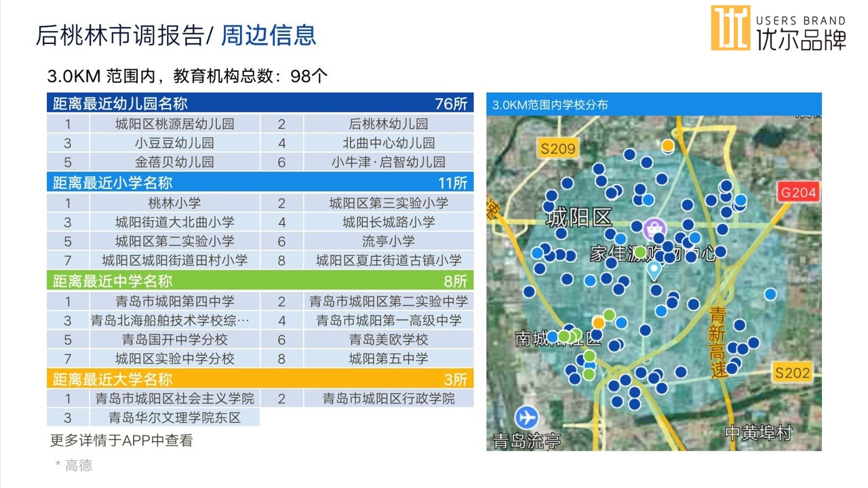Click 城阳区第三实验小学 cell
This screenshot has height=488, width=868.
pyautogui.click(x=389, y=203)
